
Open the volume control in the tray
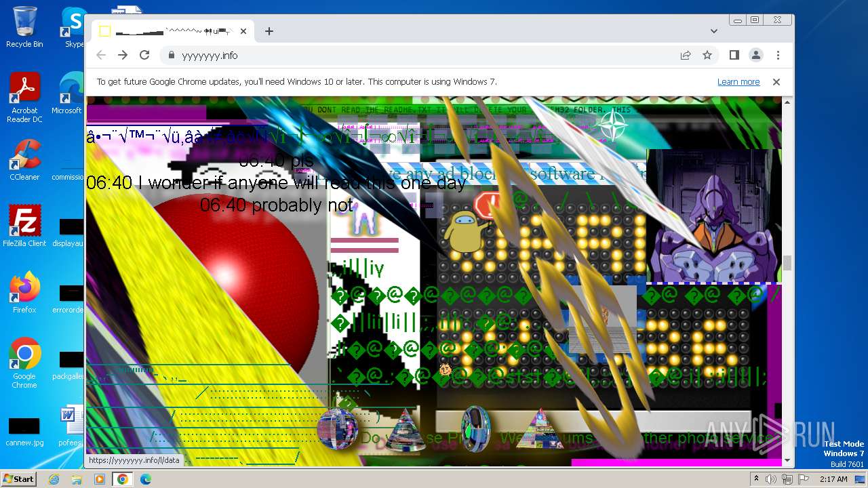772,479
